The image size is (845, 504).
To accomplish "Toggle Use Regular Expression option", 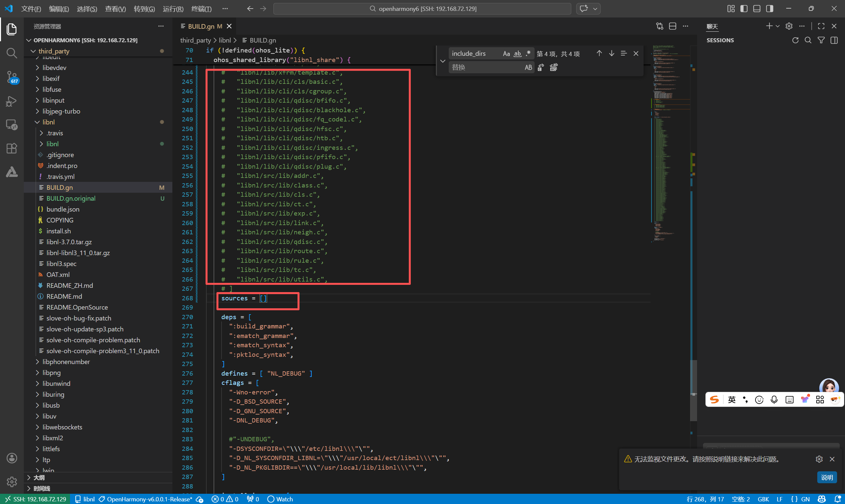I will click(528, 54).
